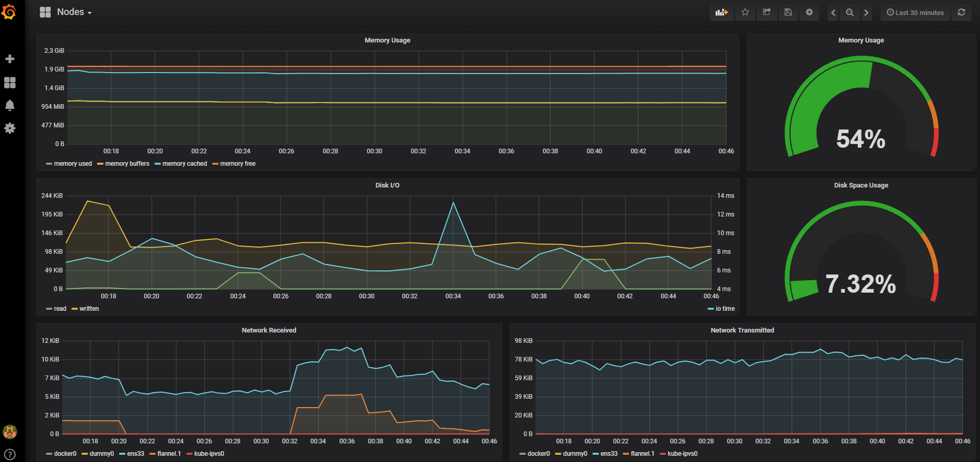This screenshot has width=980, height=462.
Task: Open the Dashboards icon in sidebar
Action: (x=9, y=82)
